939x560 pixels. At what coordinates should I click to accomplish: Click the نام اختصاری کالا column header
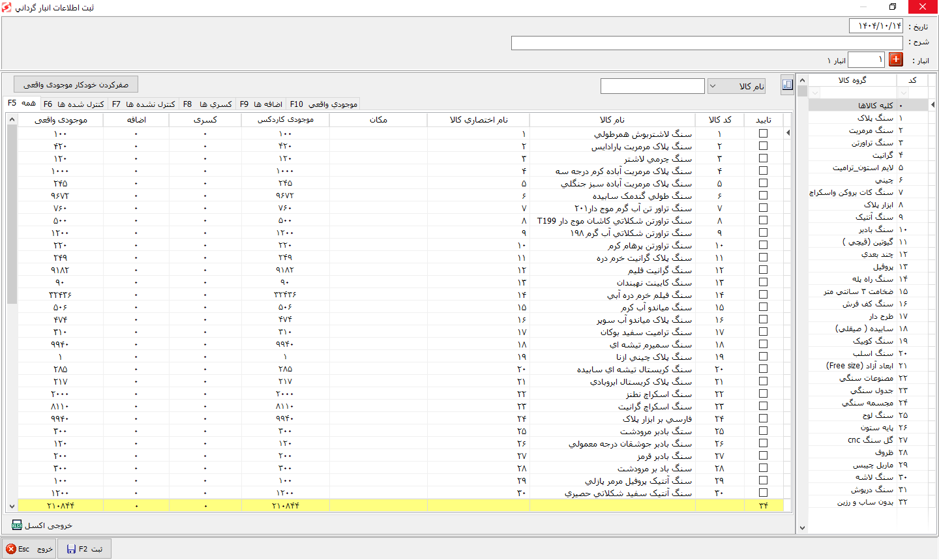pyautogui.click(x=479, y=120)
